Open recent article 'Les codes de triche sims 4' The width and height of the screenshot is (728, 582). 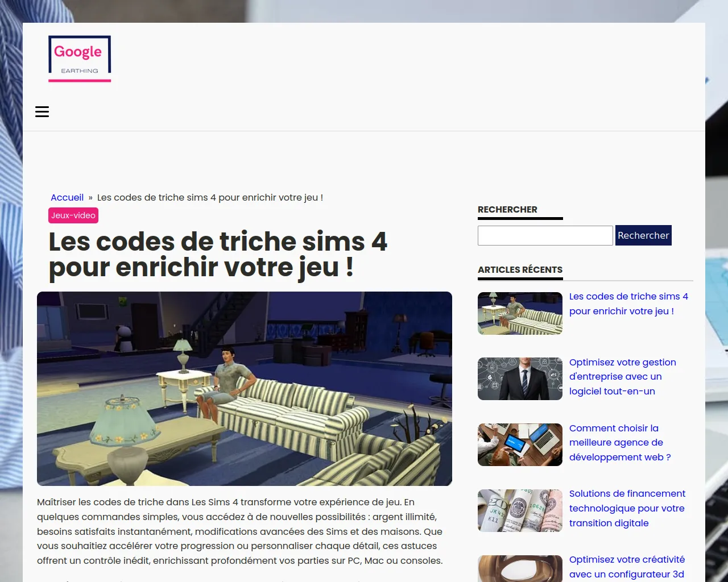coord(628,304)
